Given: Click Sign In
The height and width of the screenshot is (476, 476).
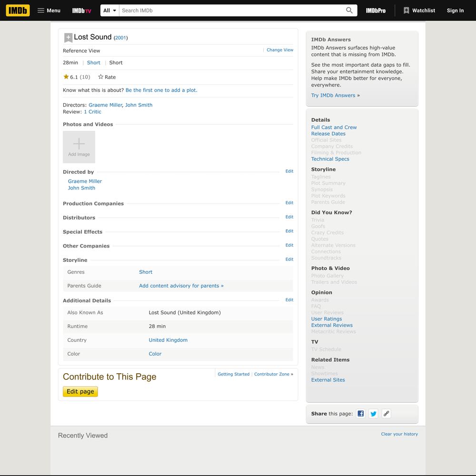Looking at the screenshot, I should (455, 10).
